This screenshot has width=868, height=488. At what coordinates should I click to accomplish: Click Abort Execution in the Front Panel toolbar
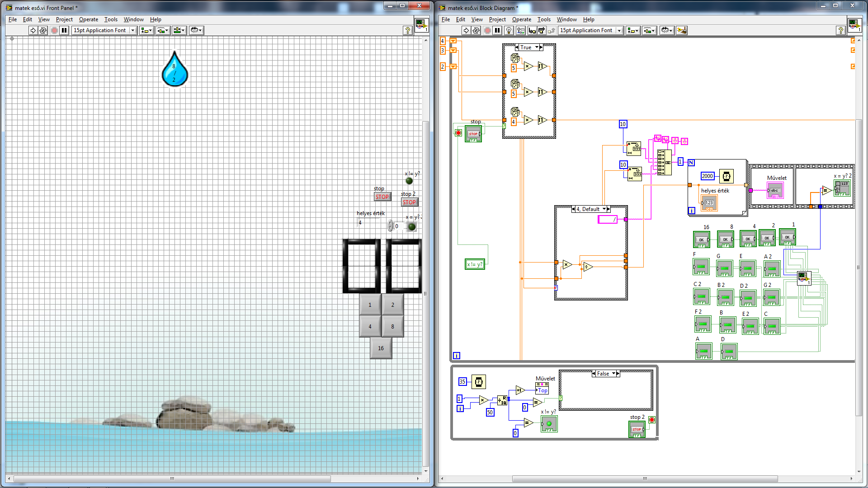pyautogui.click(x=54, y=30)
